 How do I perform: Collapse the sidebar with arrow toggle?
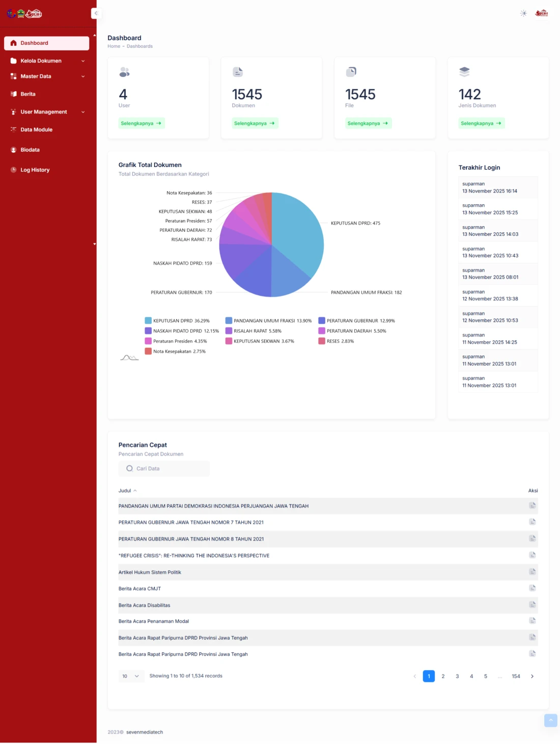96,13
